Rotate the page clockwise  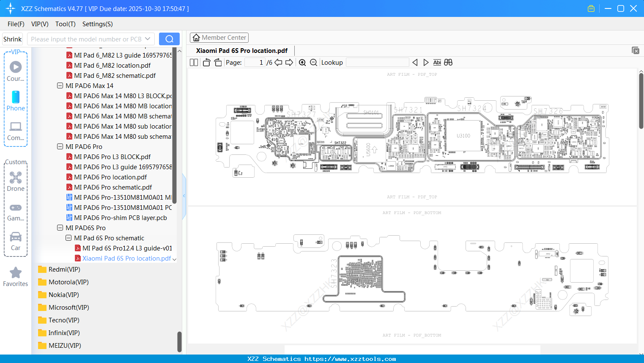coord(218,63)
